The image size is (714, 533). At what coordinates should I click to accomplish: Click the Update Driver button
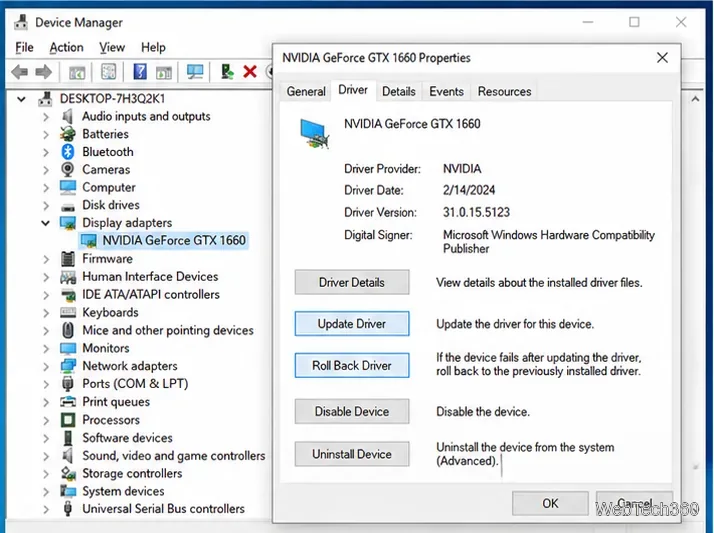pyautogui.click(x=352, y=324)
